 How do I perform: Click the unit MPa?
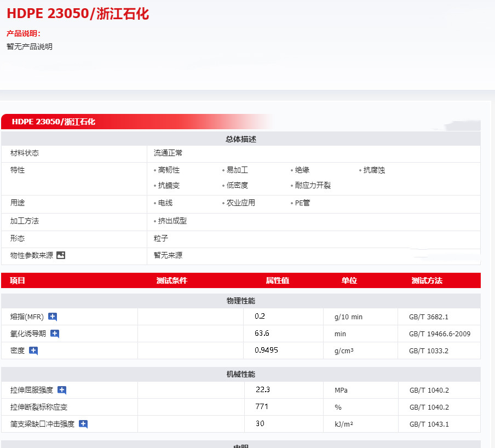pyautogui.click(x=341, y=390)
